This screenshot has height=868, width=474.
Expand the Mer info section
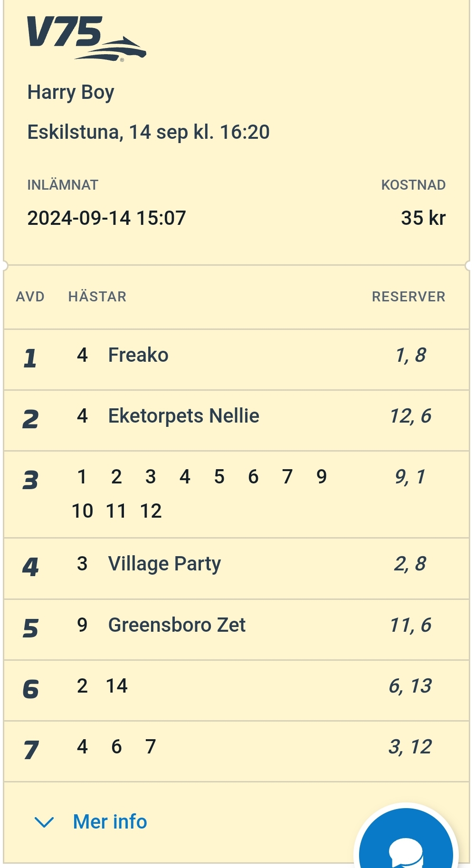tap(110, 821)
